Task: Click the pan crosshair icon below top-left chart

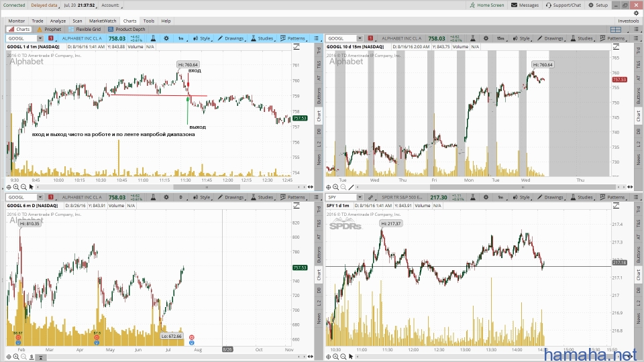Action: pyautogui.click(x=9, y=187)
